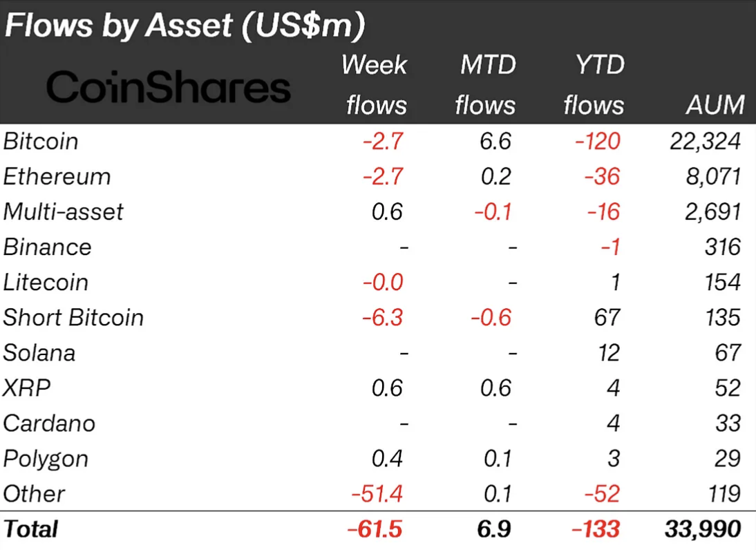Click the YTD flows column header
This screenshot has height=550, width=756.
pos(594,85)
